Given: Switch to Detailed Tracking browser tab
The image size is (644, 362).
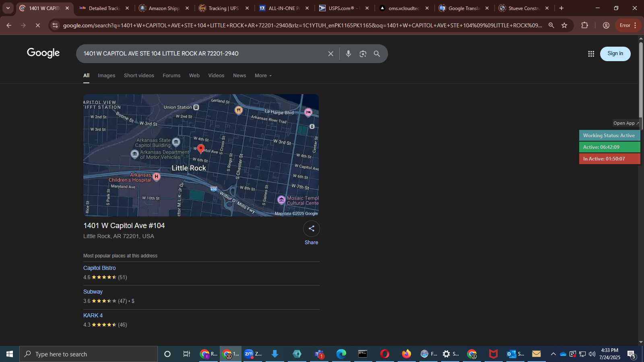Looking at the screenshot, I should pos(104,8).
